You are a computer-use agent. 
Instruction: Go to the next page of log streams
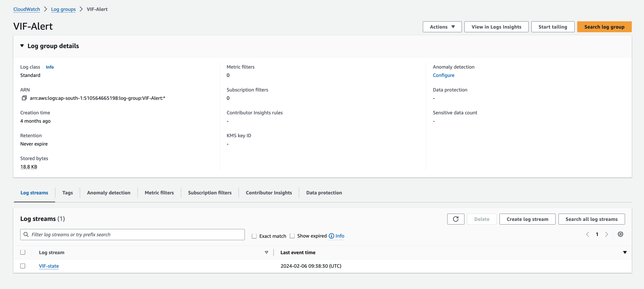(607, 234)
